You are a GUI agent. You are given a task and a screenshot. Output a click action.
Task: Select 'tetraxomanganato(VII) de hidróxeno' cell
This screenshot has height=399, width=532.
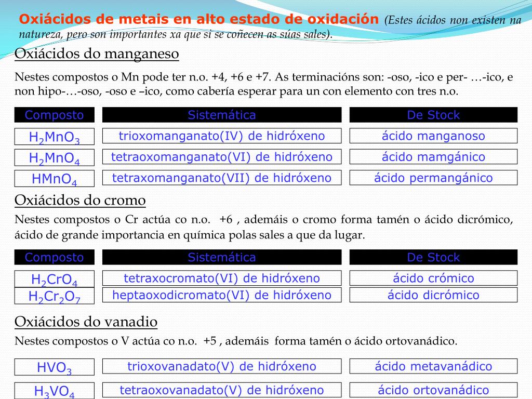pyautogui.click(x=222, y=178)
